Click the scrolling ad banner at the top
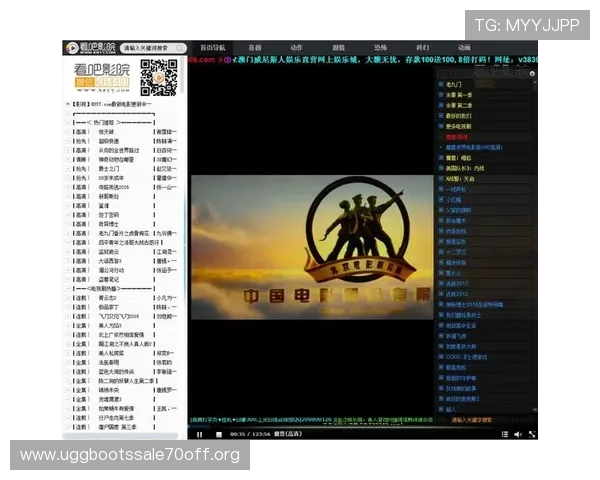 point(363,60)
